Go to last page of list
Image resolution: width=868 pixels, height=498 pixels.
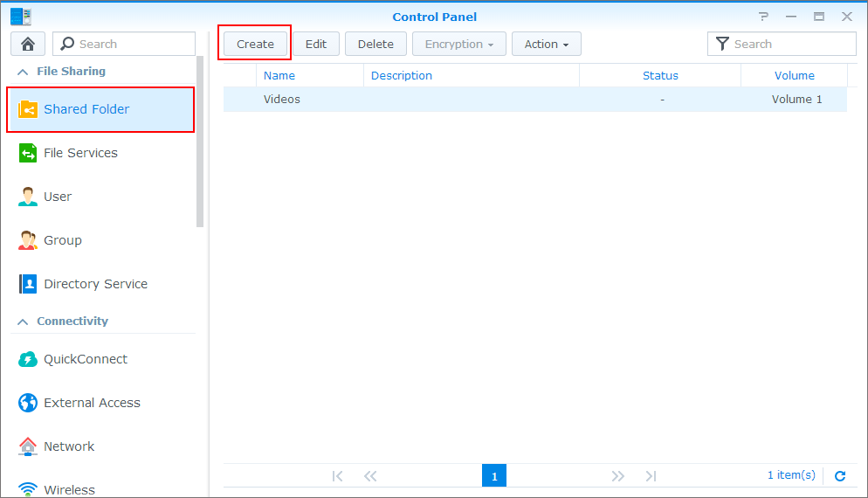pos(651,476)
